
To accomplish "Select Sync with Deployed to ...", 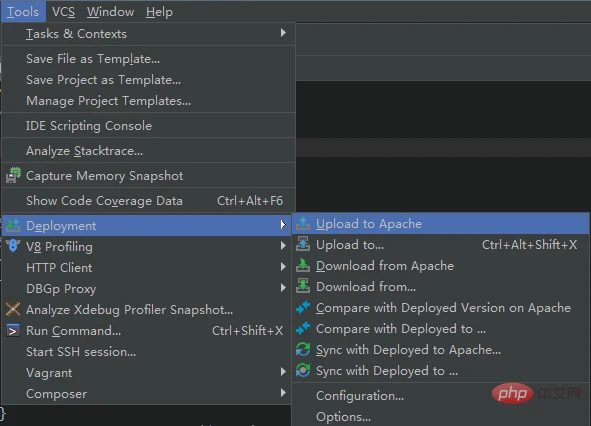I will click(441, 371).
